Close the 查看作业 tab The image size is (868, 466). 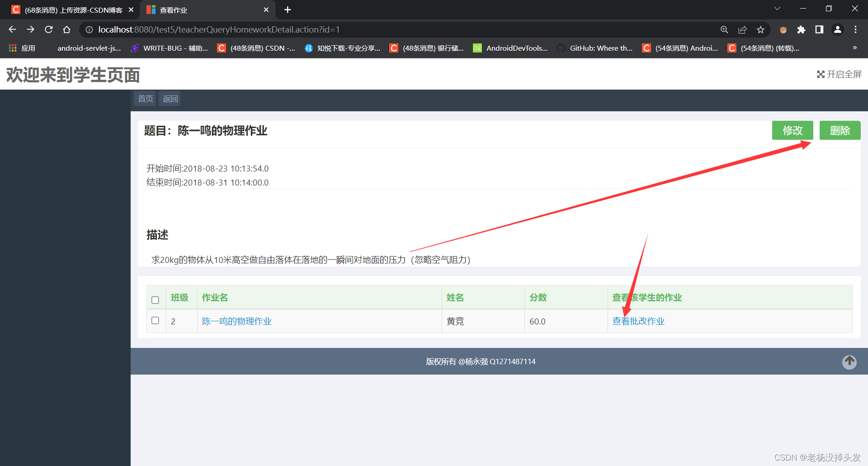point(266,10)
